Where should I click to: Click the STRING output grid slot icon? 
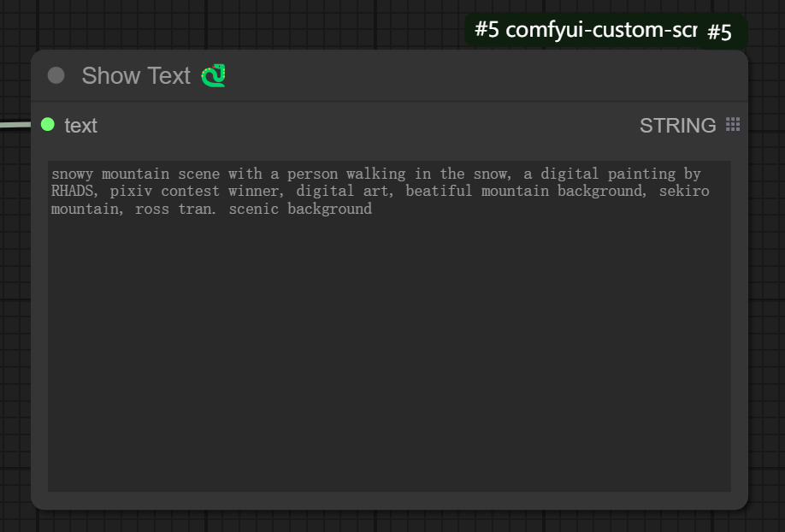tap(733, 124)
